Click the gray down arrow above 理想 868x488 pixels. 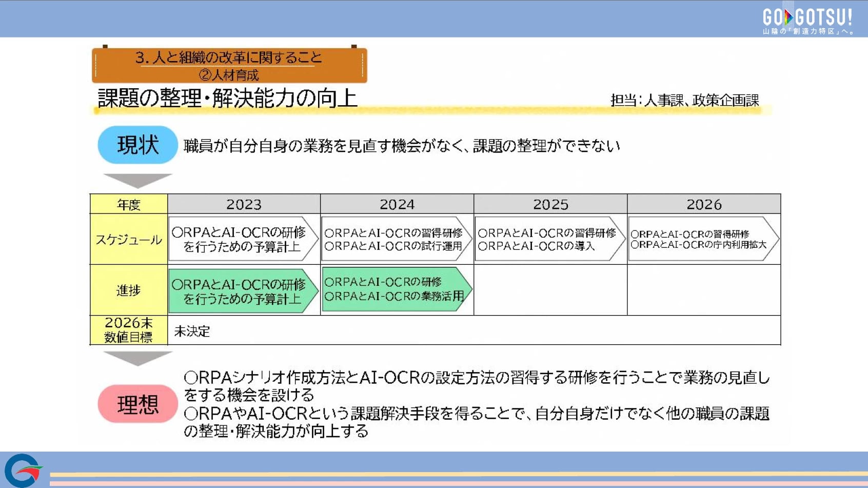click(137, 358)
